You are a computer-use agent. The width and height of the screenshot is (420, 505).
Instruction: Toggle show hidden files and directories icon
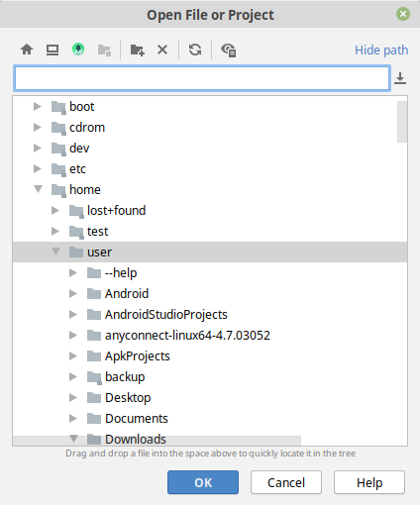228,50
